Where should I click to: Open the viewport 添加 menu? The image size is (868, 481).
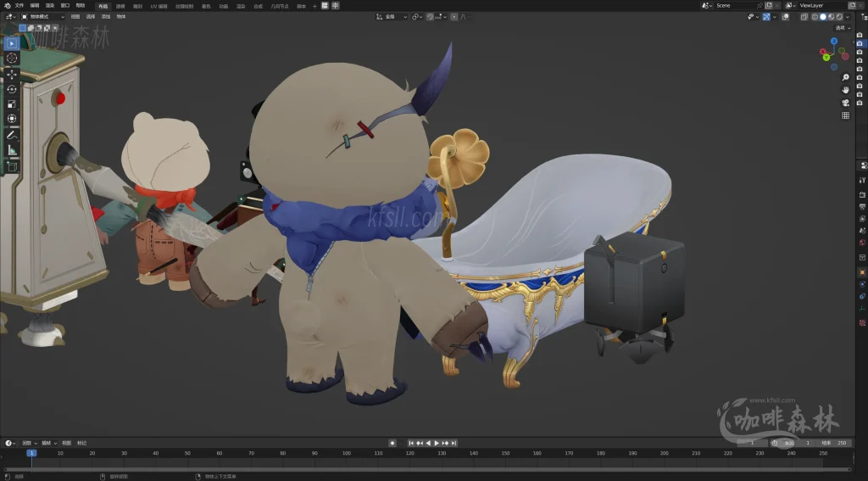click(x=106, y=17)
